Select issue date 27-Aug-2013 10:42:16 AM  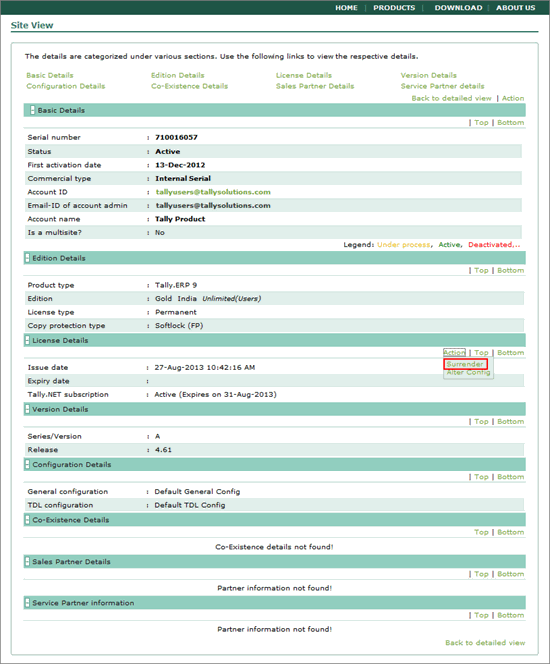pos(205,368)
